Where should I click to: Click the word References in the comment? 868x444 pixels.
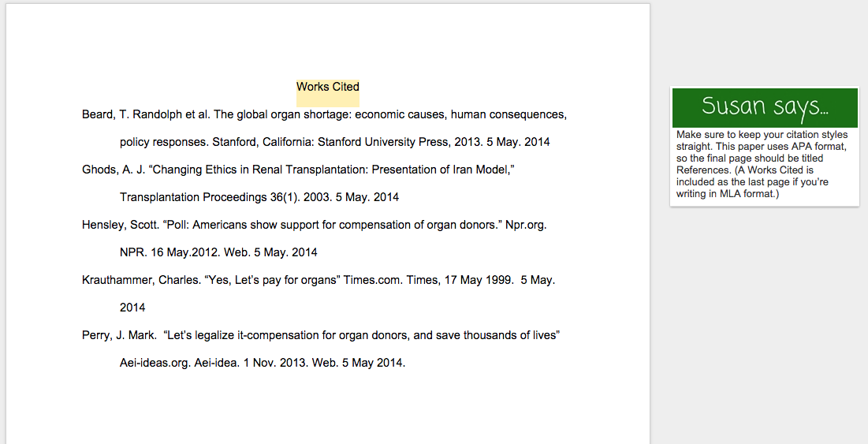tap(702, 170)
